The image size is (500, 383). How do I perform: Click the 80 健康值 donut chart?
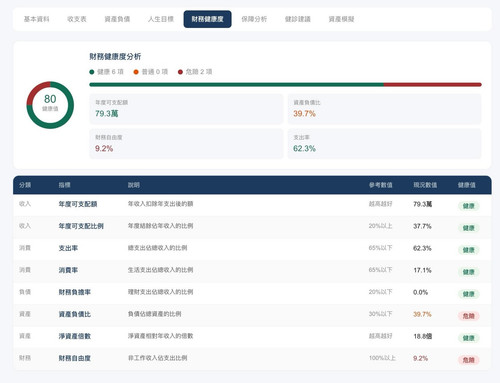(x=50, y=105)
